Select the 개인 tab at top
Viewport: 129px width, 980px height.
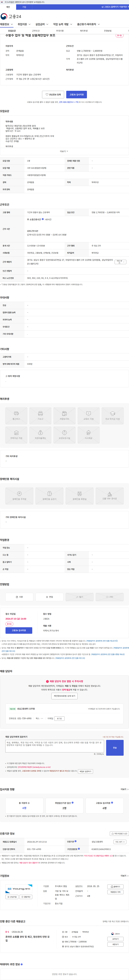[8, 7]
